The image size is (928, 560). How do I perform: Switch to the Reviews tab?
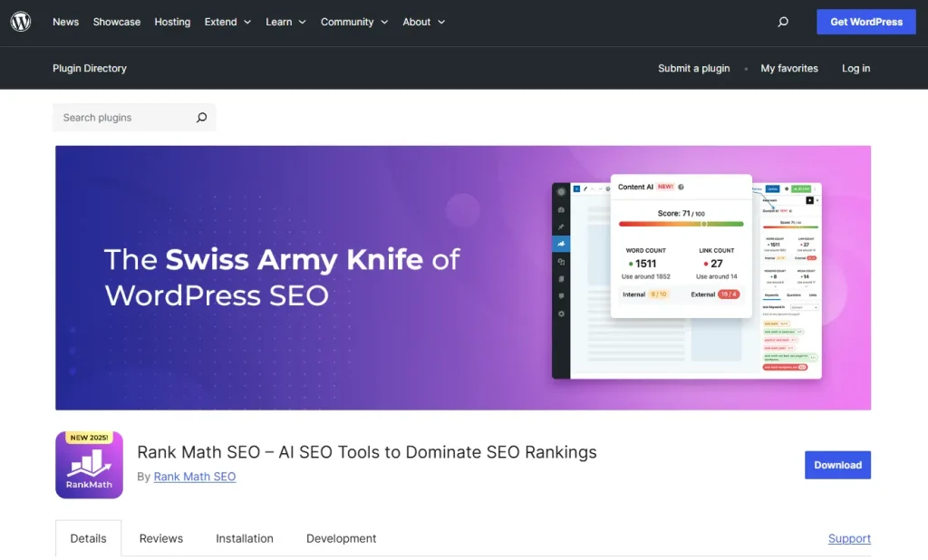tap(160, 538)
